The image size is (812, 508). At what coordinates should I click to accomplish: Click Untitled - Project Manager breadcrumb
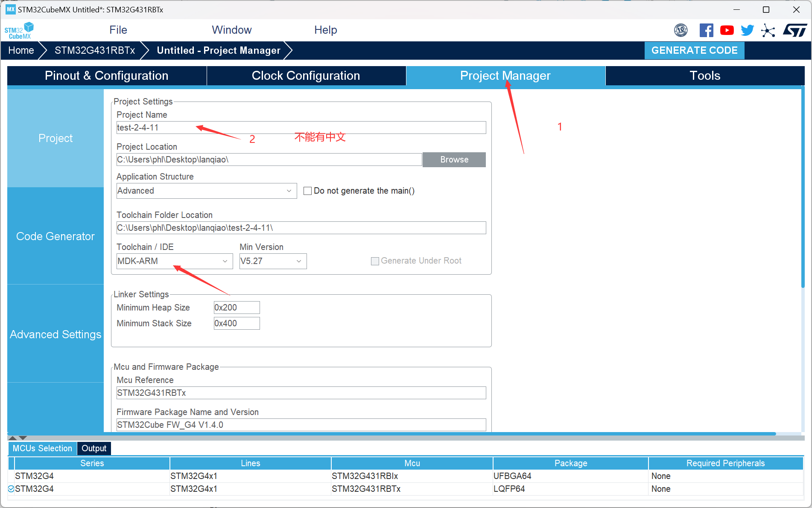tap(219, 50)
